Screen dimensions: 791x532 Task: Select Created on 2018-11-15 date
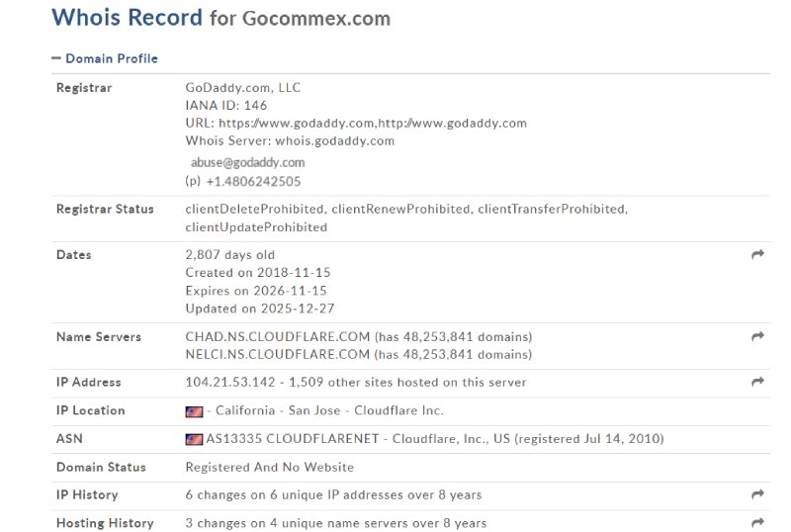258,273
